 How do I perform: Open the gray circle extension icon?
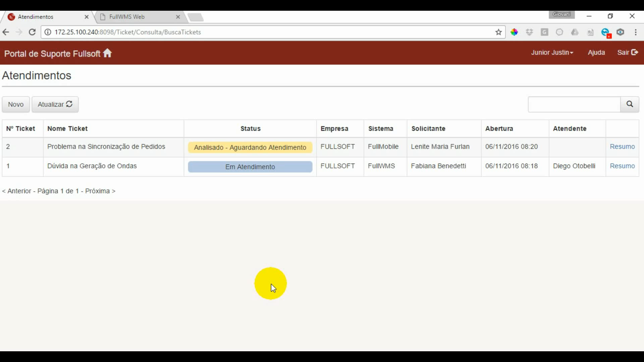559,32
